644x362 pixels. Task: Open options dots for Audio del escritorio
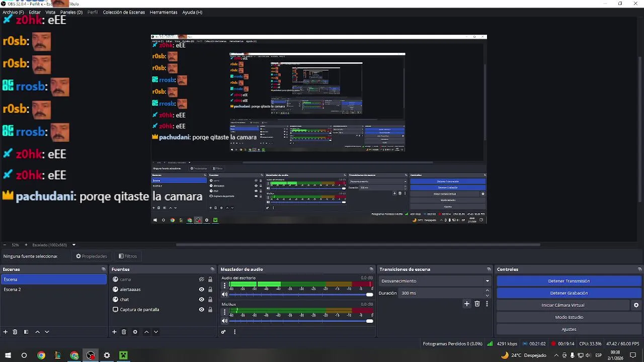coord(225,286)
